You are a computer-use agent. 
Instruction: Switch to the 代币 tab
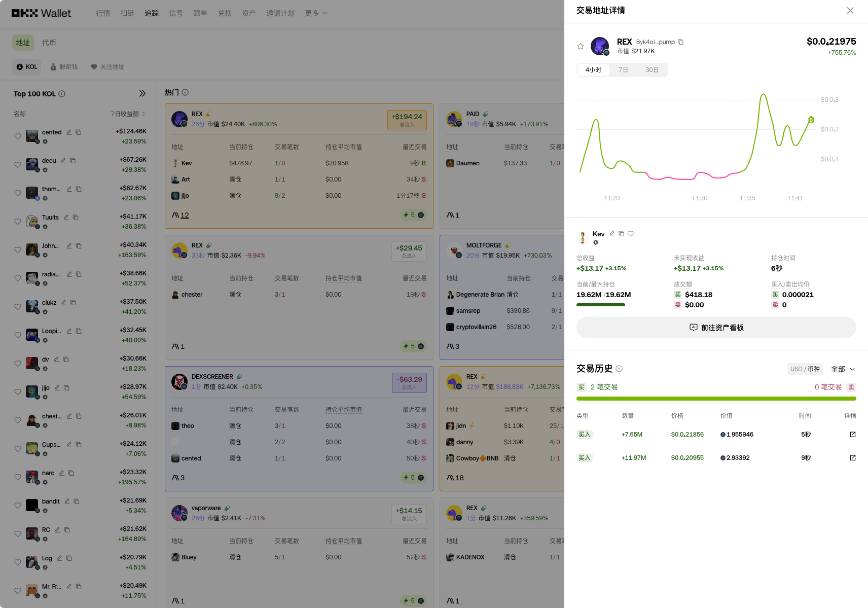tap(49, 43)
